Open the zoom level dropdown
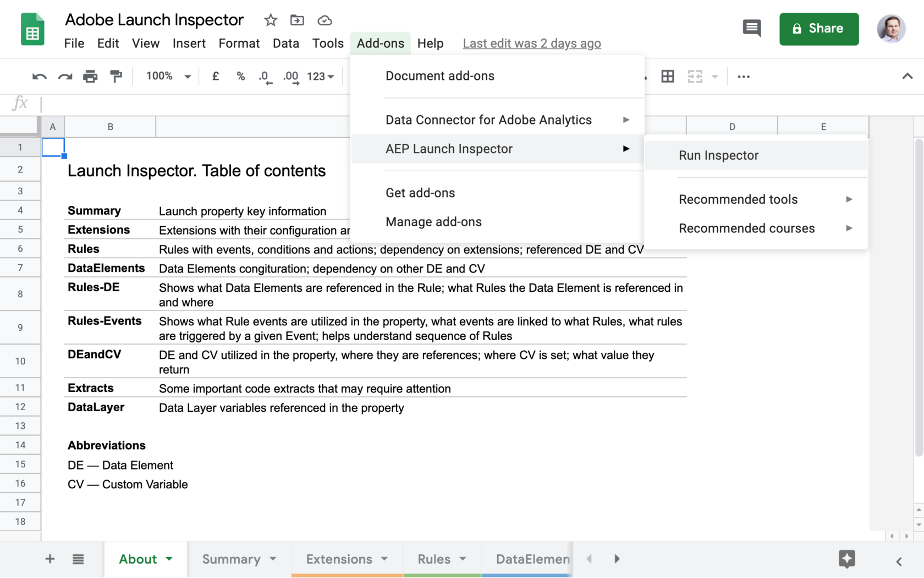This screenshot has width=924, height=578. point(167,77)
